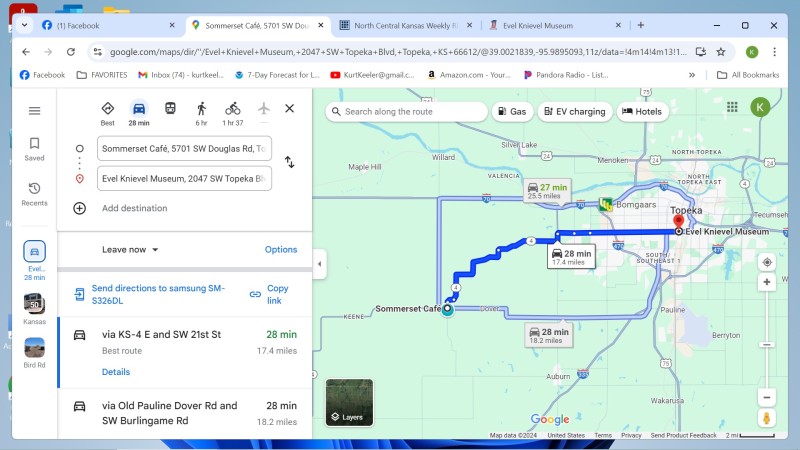The image size is (800, 450).
Task: Open Chrome's three-dot menu
Action: (774, 52)
